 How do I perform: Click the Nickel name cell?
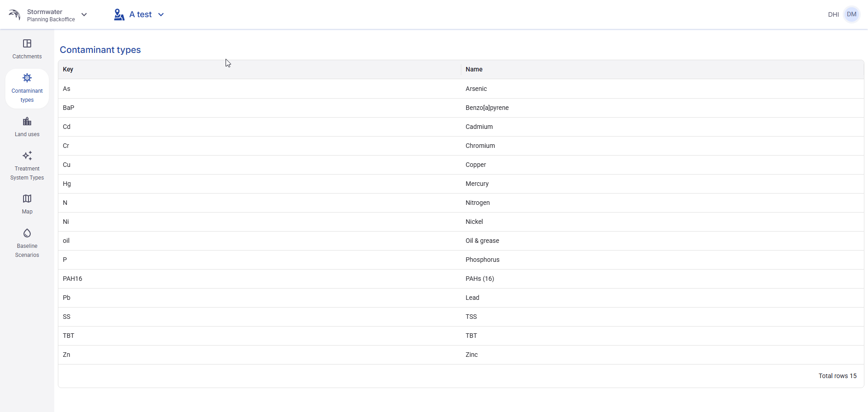coord(662,222)
